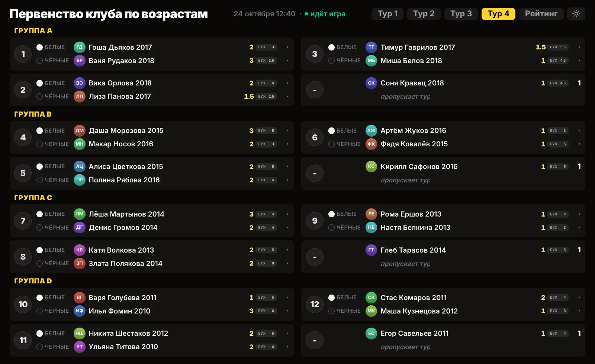
Task: Open result dot next to Вика Орлова
Action: click(x=287, y=83)
